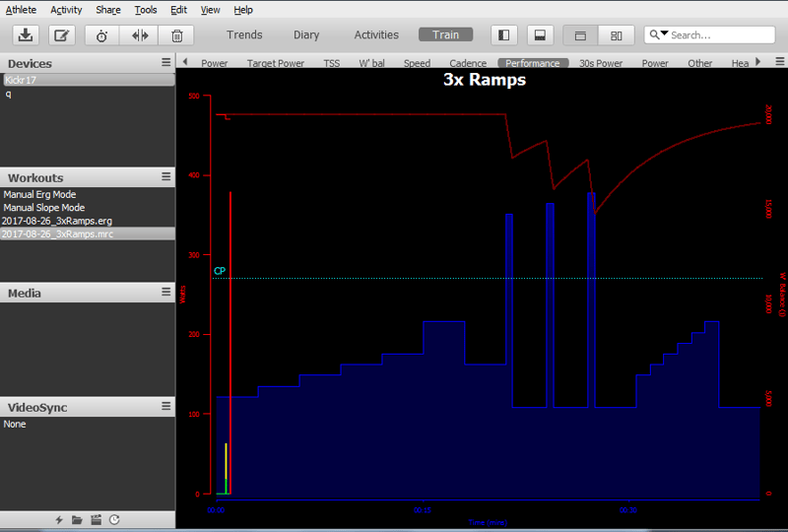Screen dimensions: 788x532
Task: Click the clock refresh icon at sidebar bottom
Action: click(114, 520)
